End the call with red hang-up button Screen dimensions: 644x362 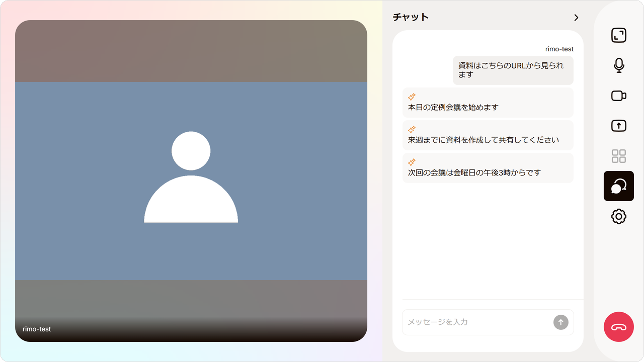618,327
